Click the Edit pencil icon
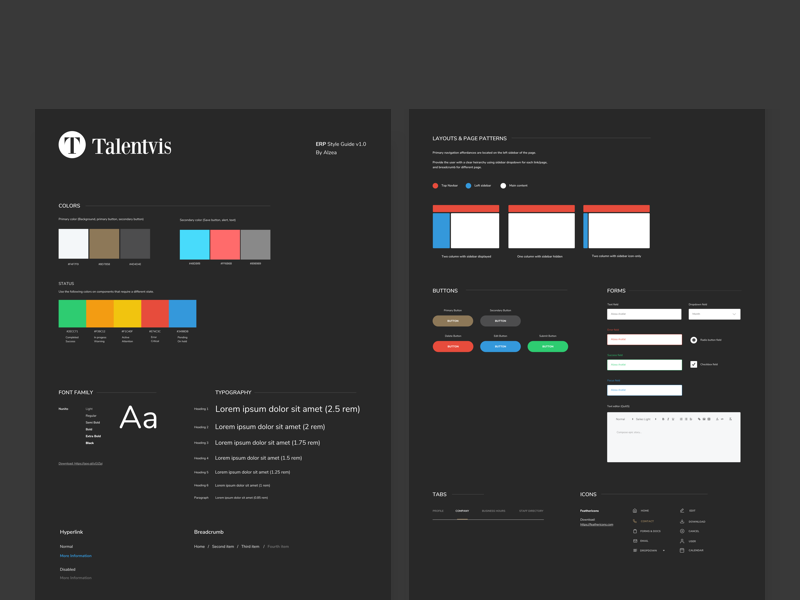Viewport: 800px width, 600px height. tap(682, 510)
